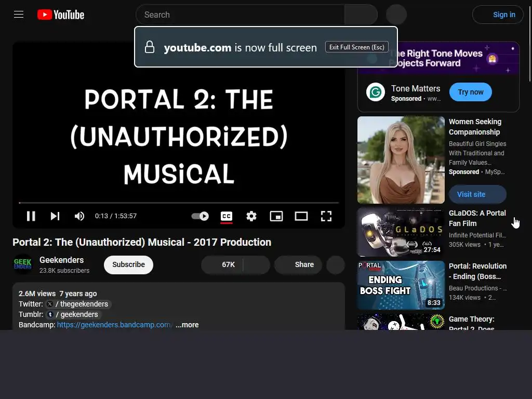Image resolution: width=532 pixels, height=399 pixels.
Task: Open the Game Theory video thumbnail
Action: click(x=401, y=322)
